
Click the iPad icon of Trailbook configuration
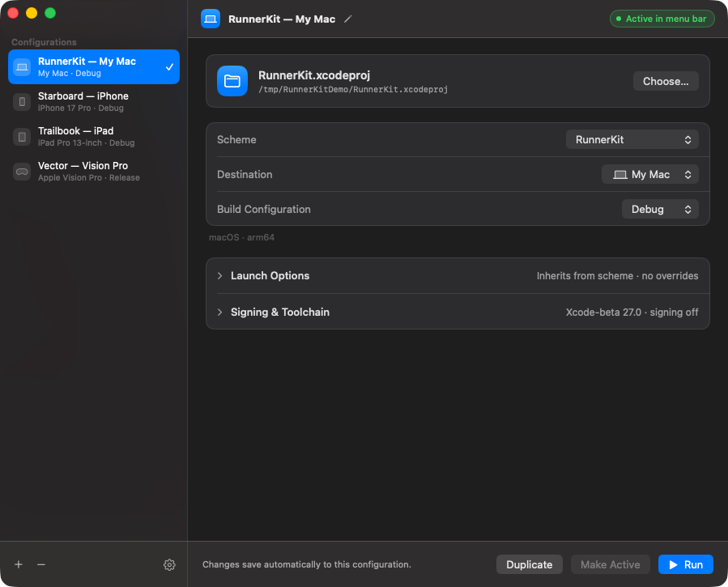[x=22, y=136]
